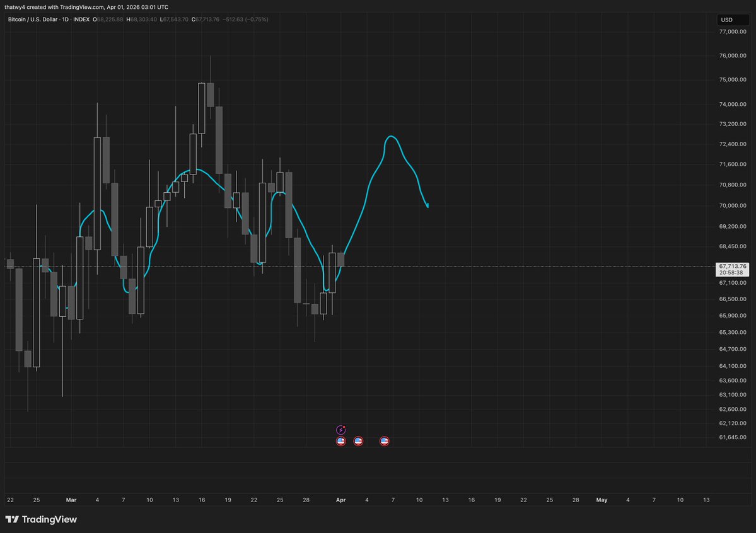Click the 61,645.00 price axis label
Viewport: 756px width, 533px height.
coord(733,438)
